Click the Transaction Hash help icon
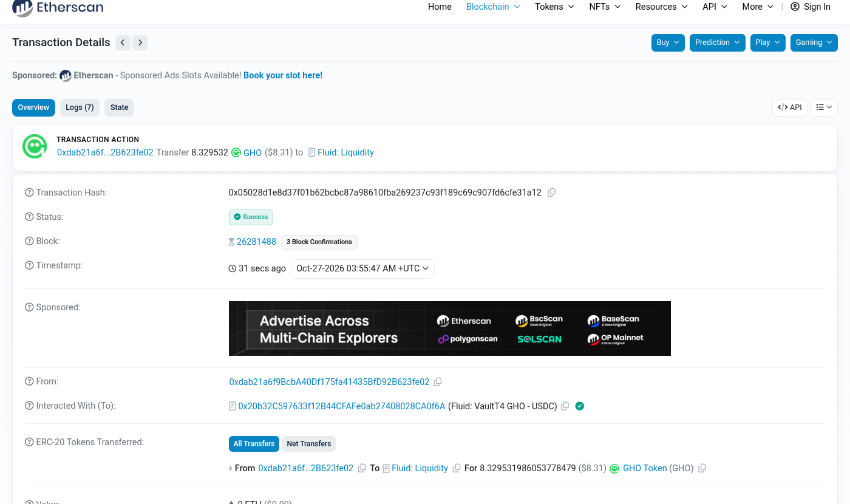 pyautogui.click(x=29, y=192)
